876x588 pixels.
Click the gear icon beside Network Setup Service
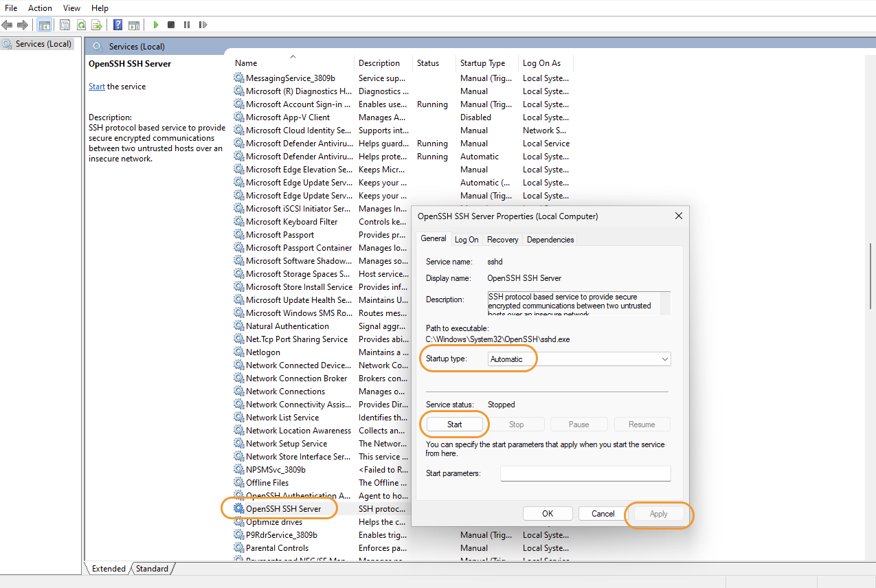pos(239,444)
